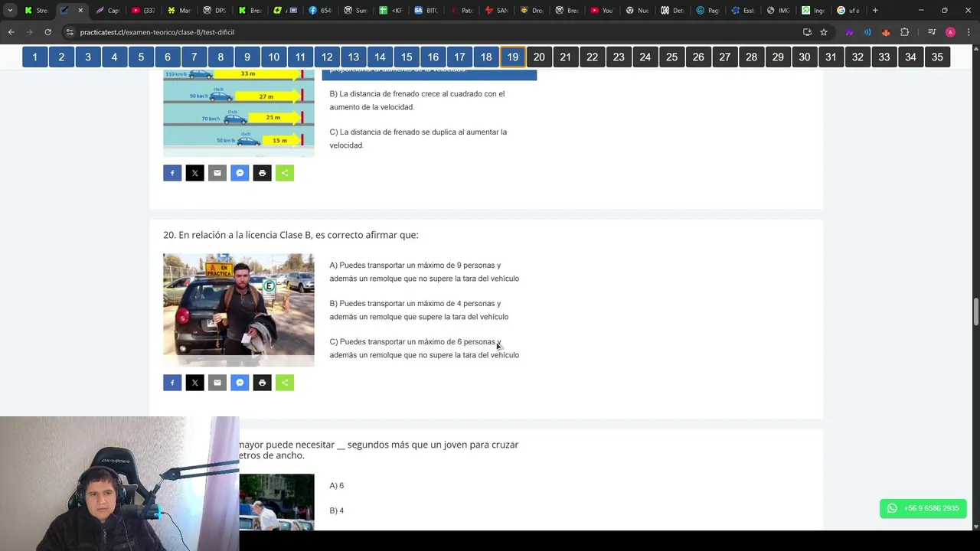
Task: Close the active practicatest tab
Action: click(x=80, y=11)
